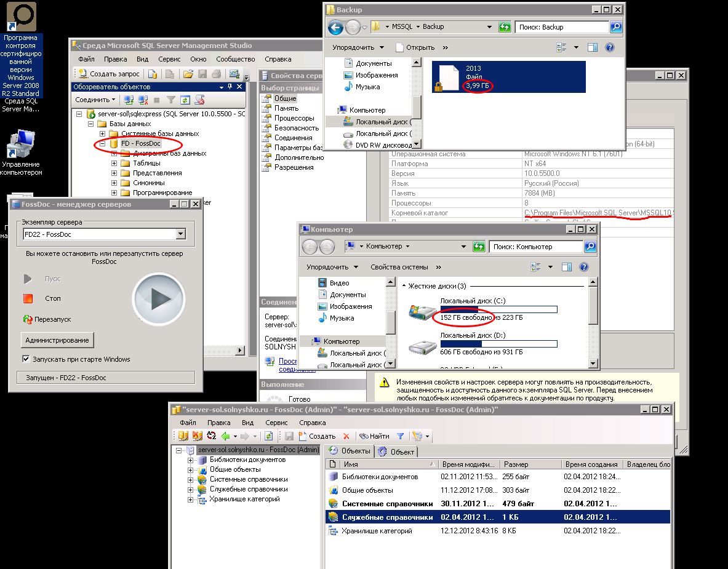The width and height of the screenshot is (728, 569).
Task: Click the back arrow in the Backup explorer window
Action: click(335, 28)
